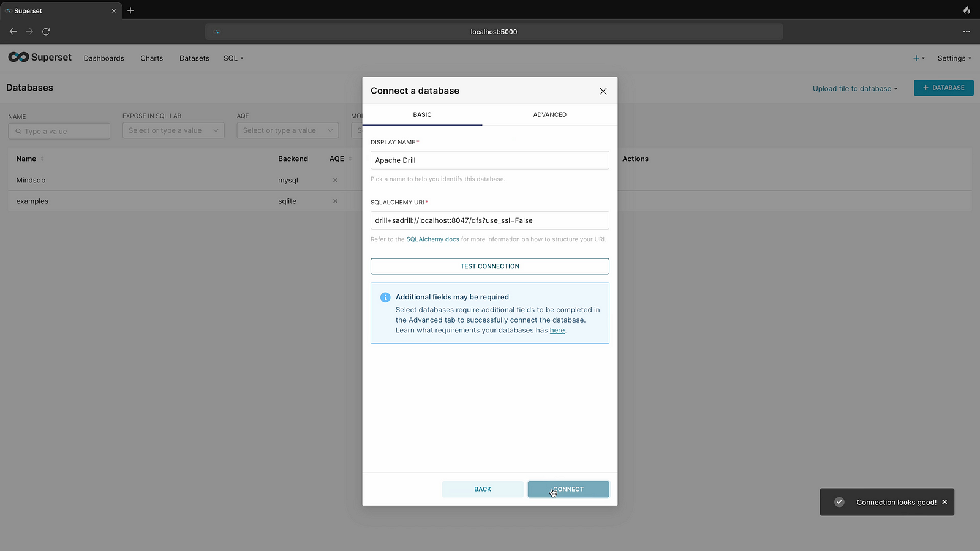Switch to the Advanced tab
980x551 pixels.
[549, 114]
